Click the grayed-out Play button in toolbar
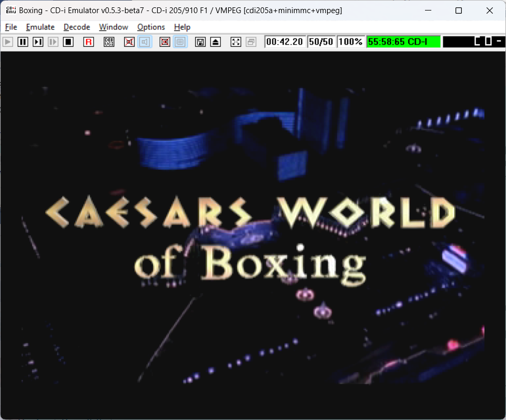The height and width of the screenshot is (420, 506). click(x=8, y=42)
